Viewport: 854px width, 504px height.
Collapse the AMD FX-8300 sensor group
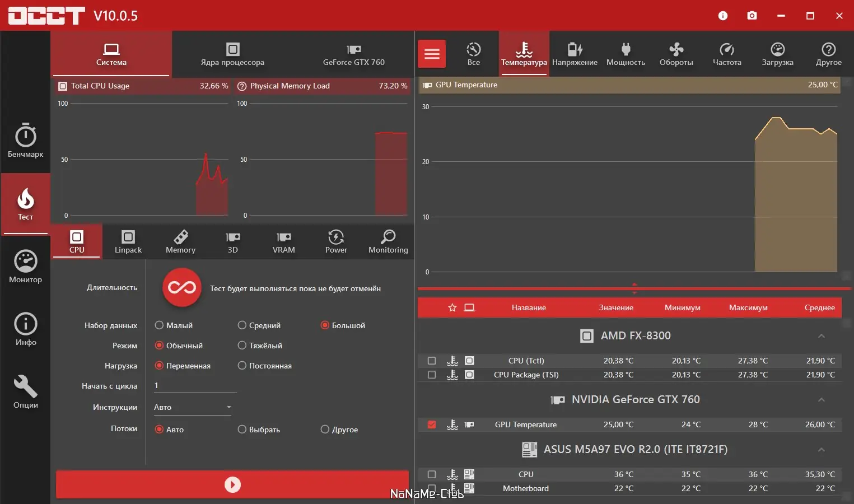822,336
